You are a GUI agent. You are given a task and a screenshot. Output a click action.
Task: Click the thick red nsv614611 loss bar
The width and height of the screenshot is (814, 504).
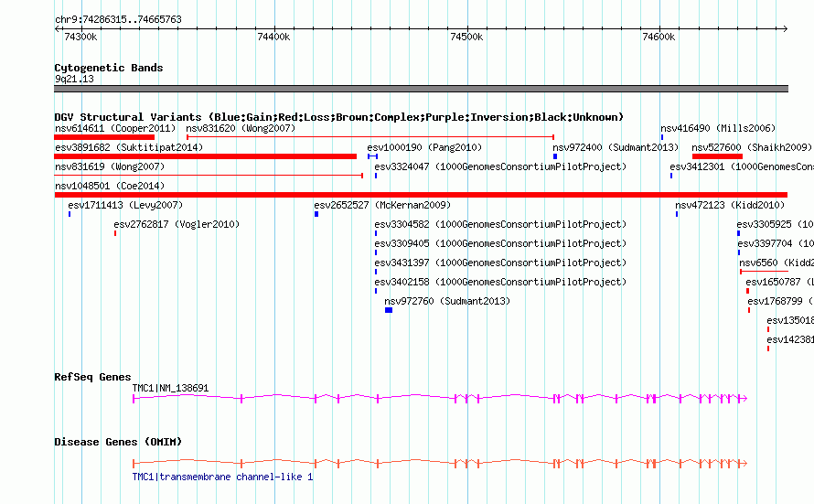coord(104,137)
